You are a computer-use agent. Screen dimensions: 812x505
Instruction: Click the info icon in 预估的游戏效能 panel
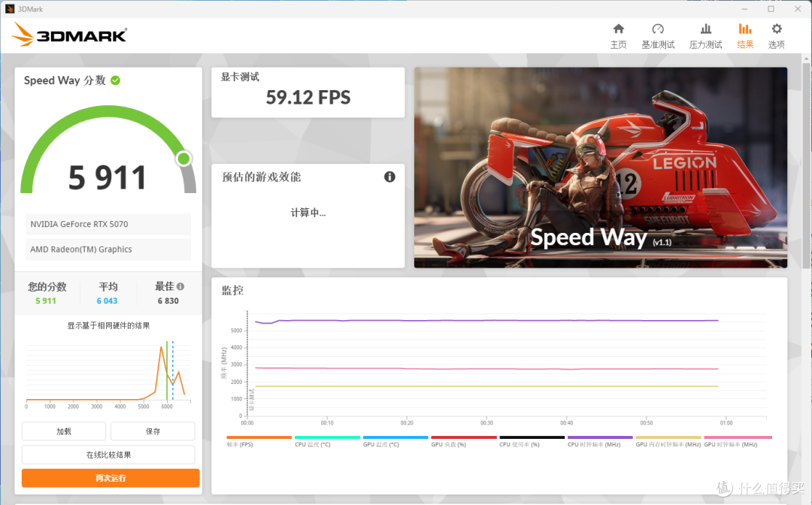389,177
